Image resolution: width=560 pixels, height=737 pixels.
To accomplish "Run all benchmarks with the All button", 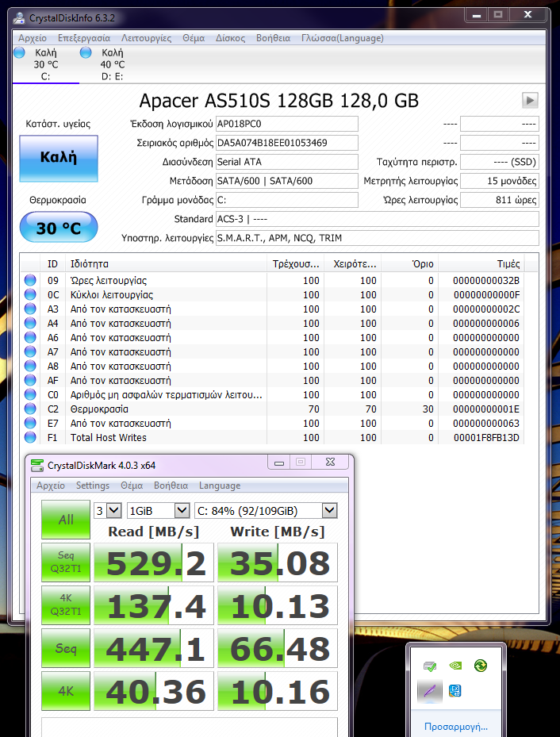I will (x=66, y=520).
